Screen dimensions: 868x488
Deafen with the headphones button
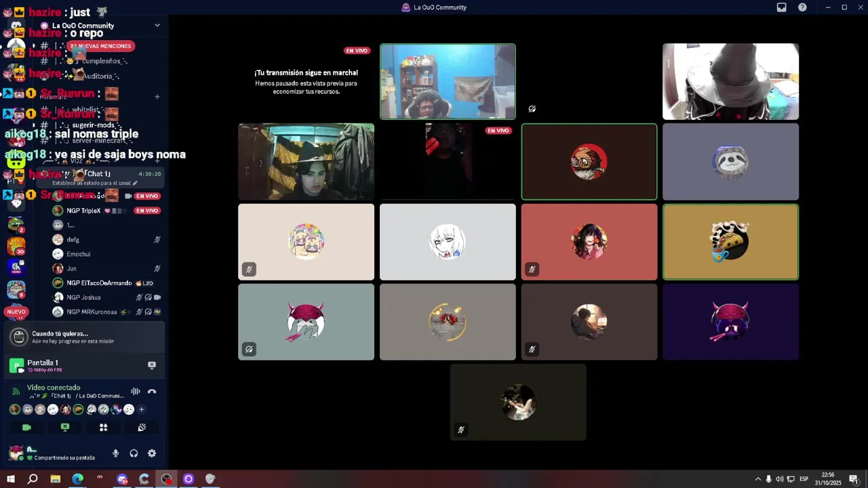pyautogui.click(x=134, y=453)
